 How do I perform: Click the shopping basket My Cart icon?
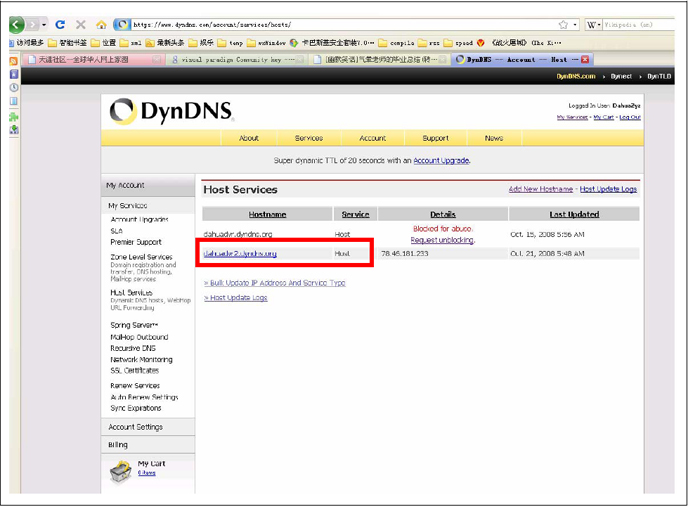coord(120,472)
